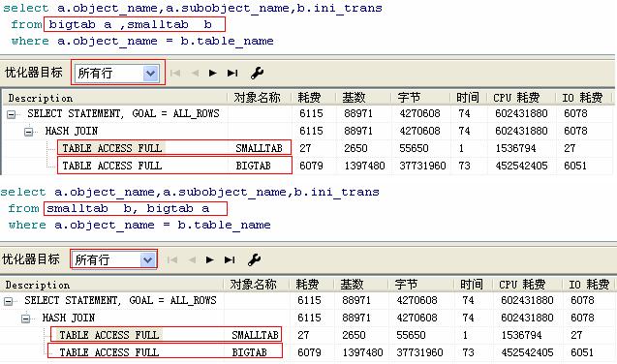Open lower optimizer goal 所有行 dropdown

[148, 259]
